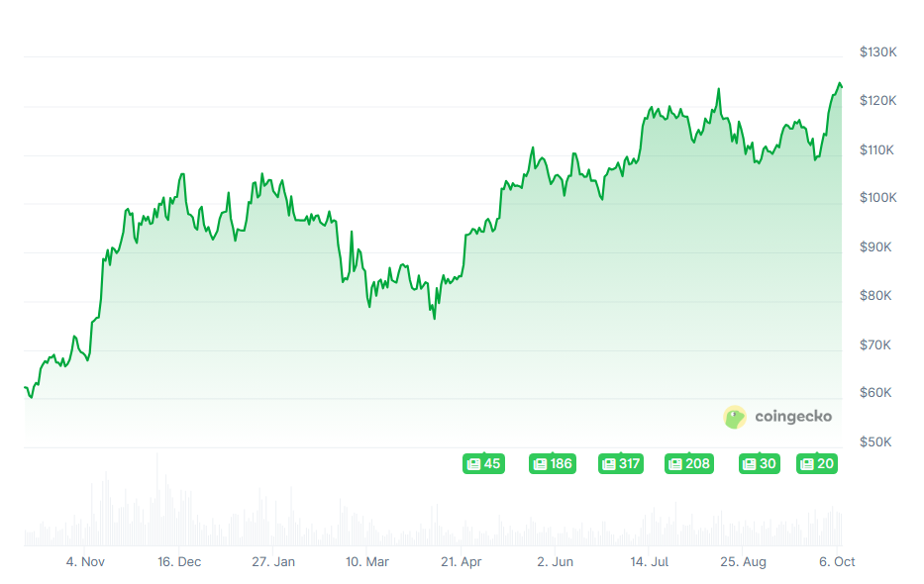
Task: Select the 21. Apr date label
Action: coord(461,561)
